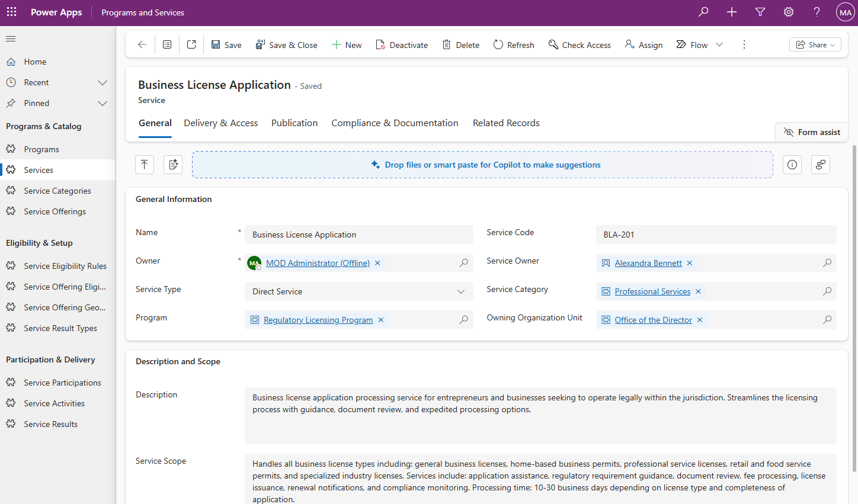
Task: Open Alexandra Bennett link
Action: [x=648, y=263]
